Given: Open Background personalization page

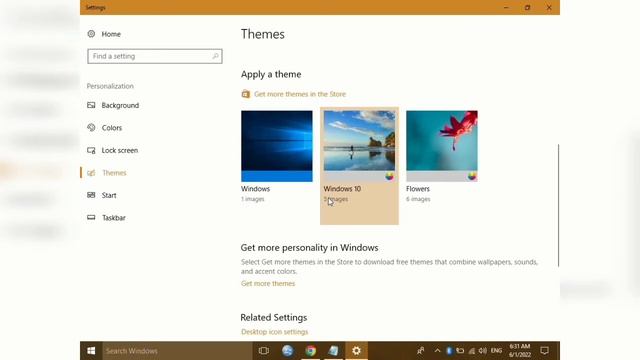Looking at the screenshot, I should (113, 105).
